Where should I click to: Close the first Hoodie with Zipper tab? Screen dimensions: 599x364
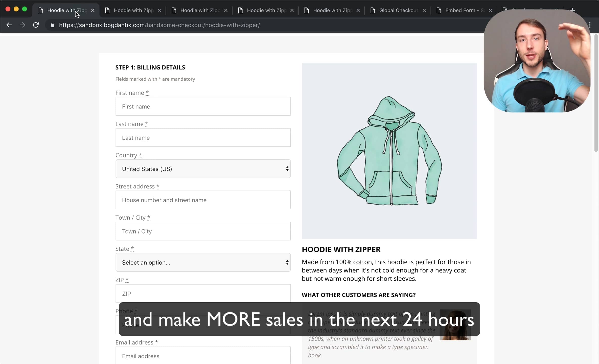point(93,10)
